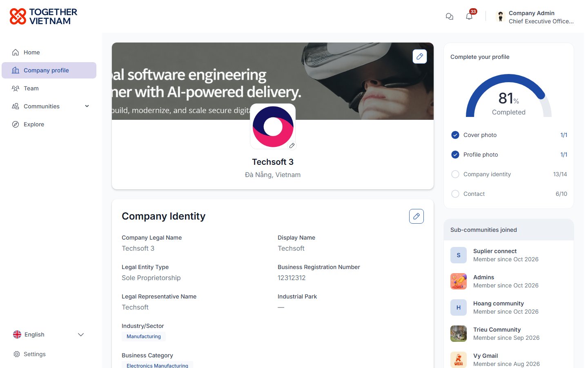Click the Team sidebar icon
Screen dimensions: 588x368
pos(16,88)
